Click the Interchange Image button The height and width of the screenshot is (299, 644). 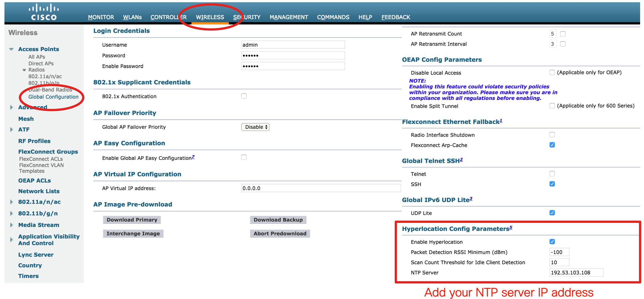133,234
